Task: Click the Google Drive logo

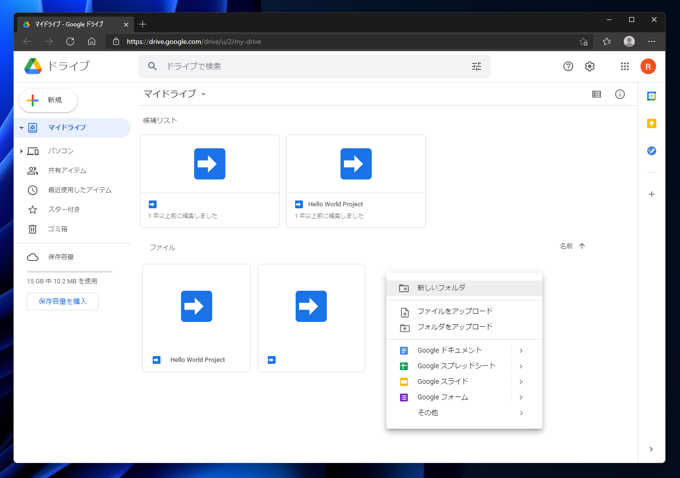Action: point(33,66)
